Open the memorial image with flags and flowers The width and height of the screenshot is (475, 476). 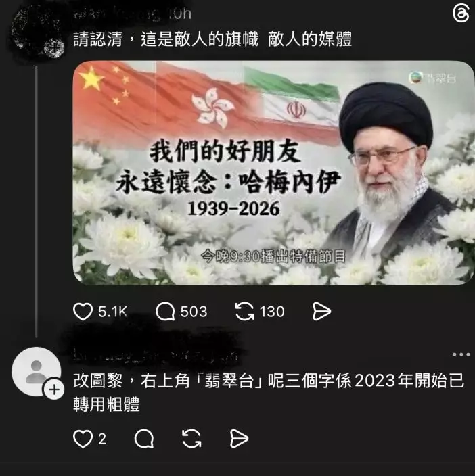click(273, 172)
